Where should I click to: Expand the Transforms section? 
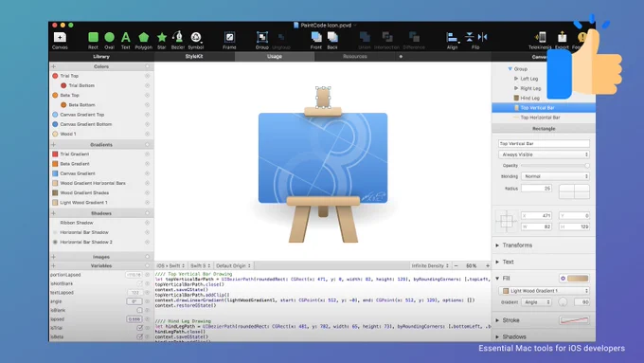pyautogui.click(x=497, y=245)
